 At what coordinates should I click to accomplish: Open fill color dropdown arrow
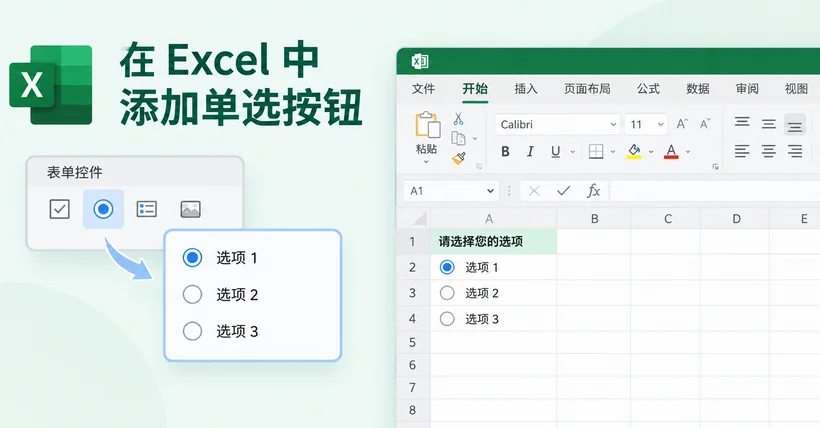point(651,152)
